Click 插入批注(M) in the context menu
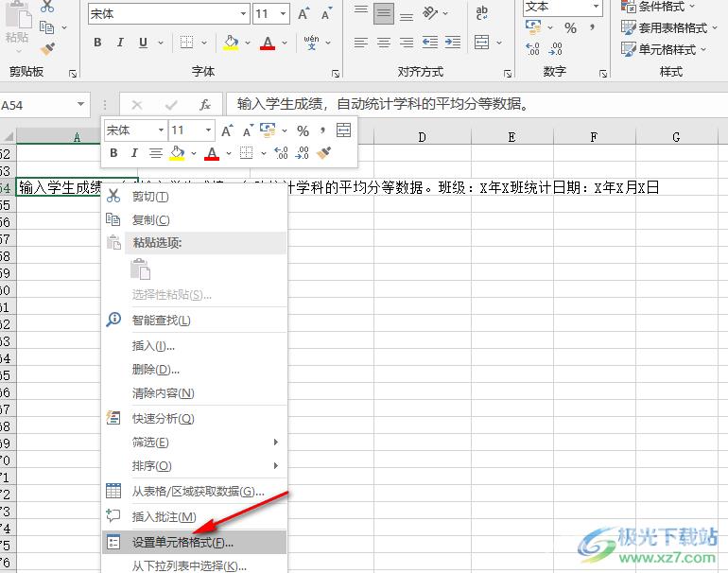Image resolution: width=728 pixels, height=573 pixels. point(194,516)
